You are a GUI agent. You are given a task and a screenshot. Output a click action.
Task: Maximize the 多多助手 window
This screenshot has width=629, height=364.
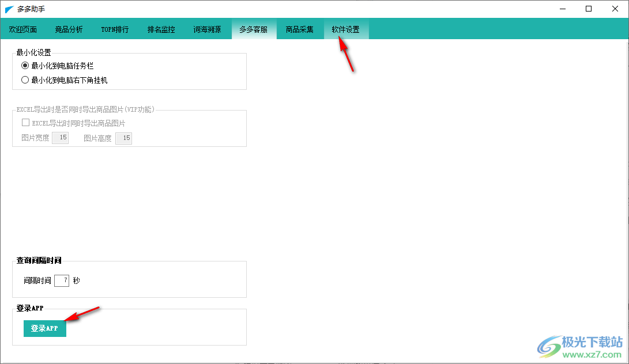(588, 9)
